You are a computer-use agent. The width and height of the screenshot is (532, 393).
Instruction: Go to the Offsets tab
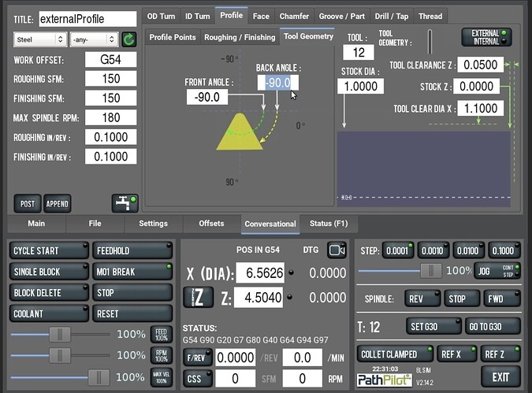[x=211, y=224]
